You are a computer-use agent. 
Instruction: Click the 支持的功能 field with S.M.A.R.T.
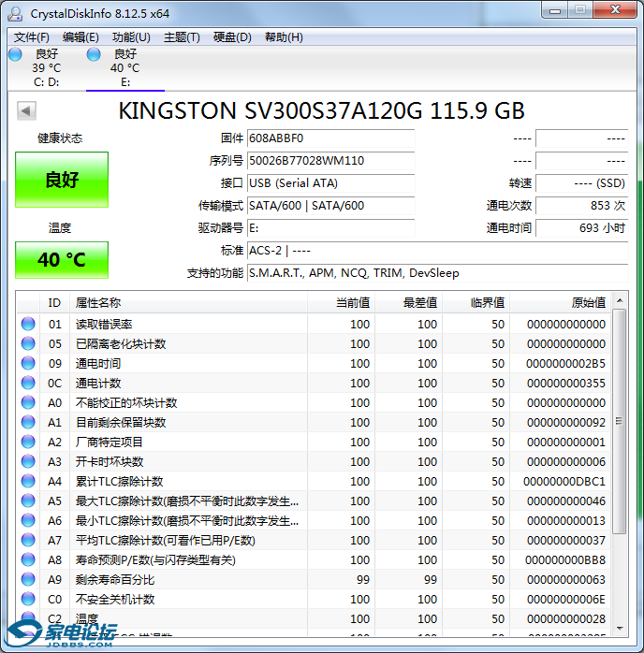point(437,273)
